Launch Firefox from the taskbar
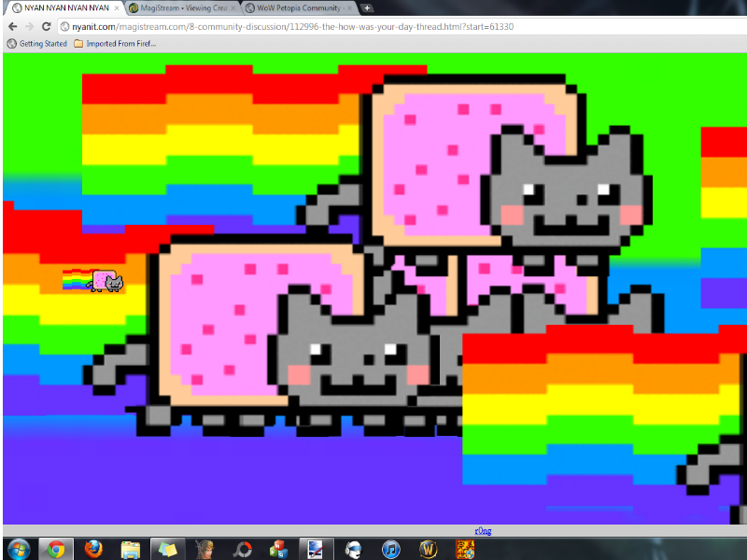Viewport: 747px width, 560px height. pos(93,550)
